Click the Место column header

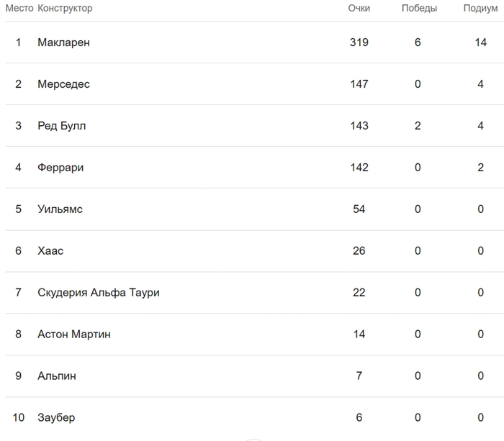coord(19,9)
